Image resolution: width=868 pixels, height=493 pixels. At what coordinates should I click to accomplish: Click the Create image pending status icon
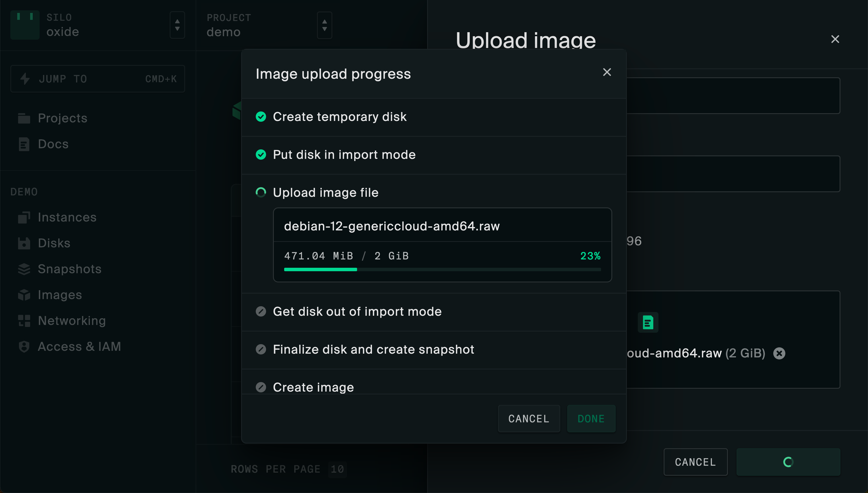click(261, 387)
